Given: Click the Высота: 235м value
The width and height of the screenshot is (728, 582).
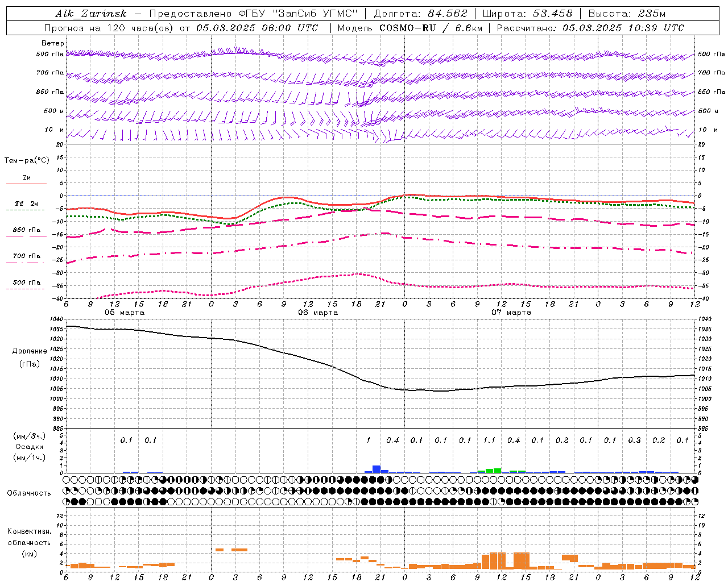Looking at the screenshot, I should coord(627,14).
